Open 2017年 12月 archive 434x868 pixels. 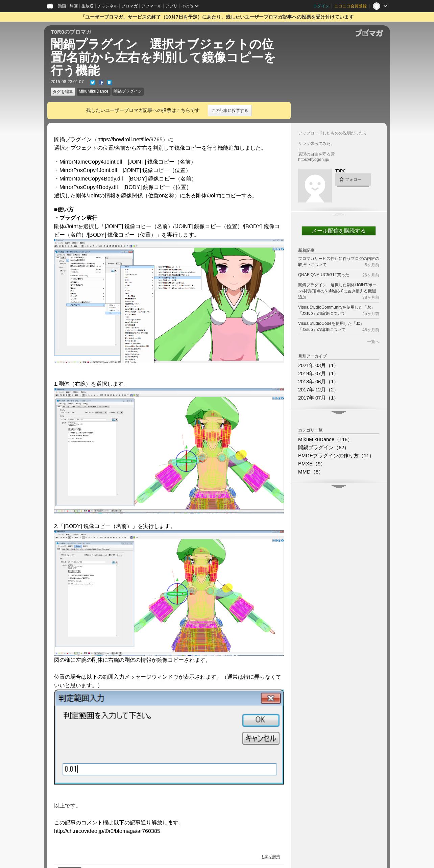tap(318, 390)
